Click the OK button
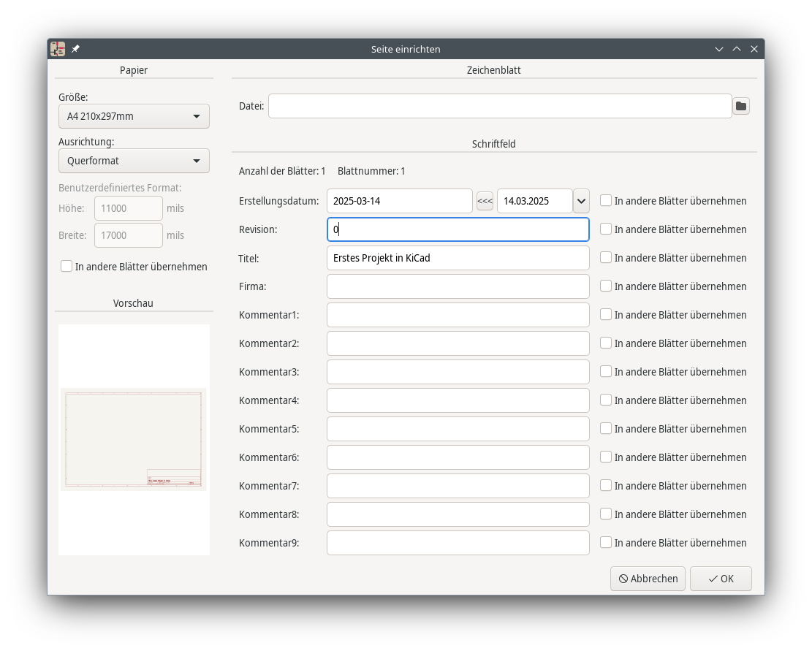Viewport: 812px width, 651px height. (721, 579)
